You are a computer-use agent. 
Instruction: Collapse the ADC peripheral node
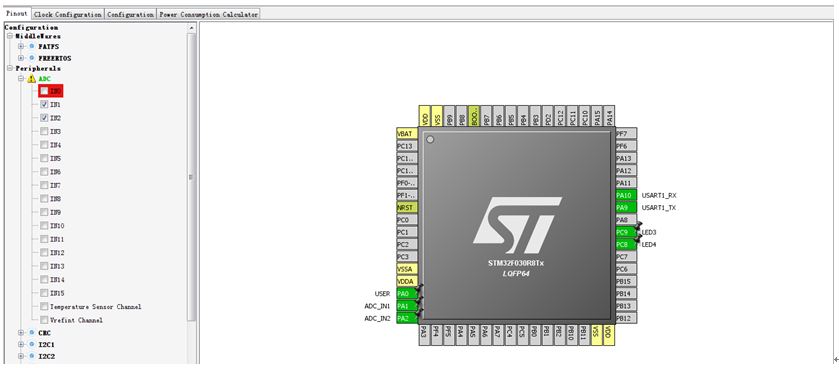pos(21,79)
